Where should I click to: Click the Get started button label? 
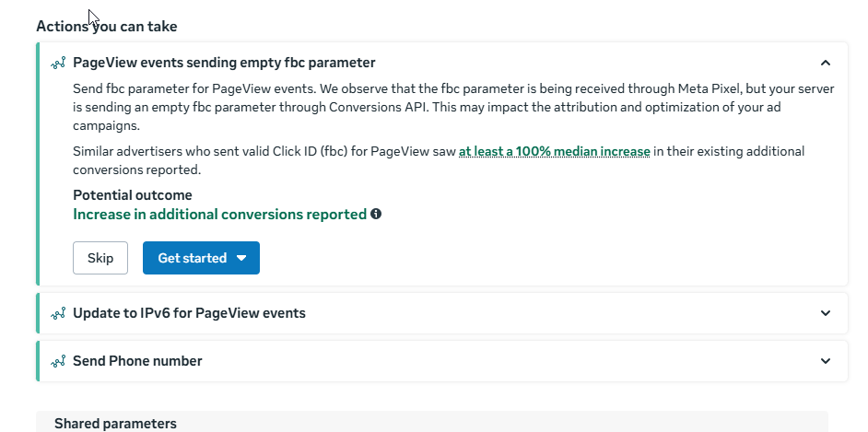192,258
